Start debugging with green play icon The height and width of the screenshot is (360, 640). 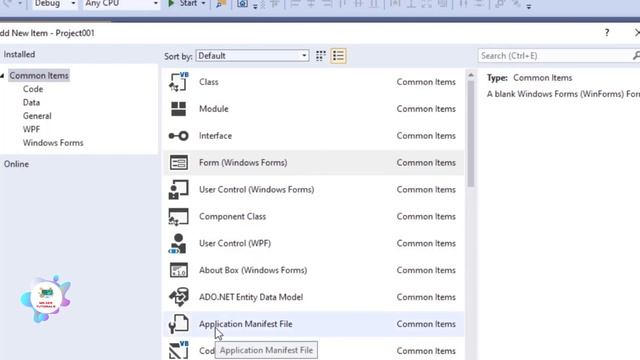(171, 3)
